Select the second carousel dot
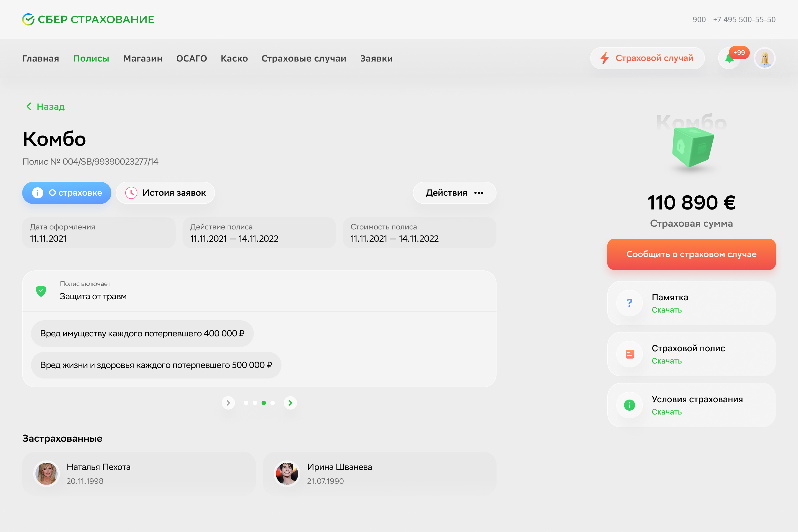The width and height of the screenshot is (798, 532). coord(255,403)
